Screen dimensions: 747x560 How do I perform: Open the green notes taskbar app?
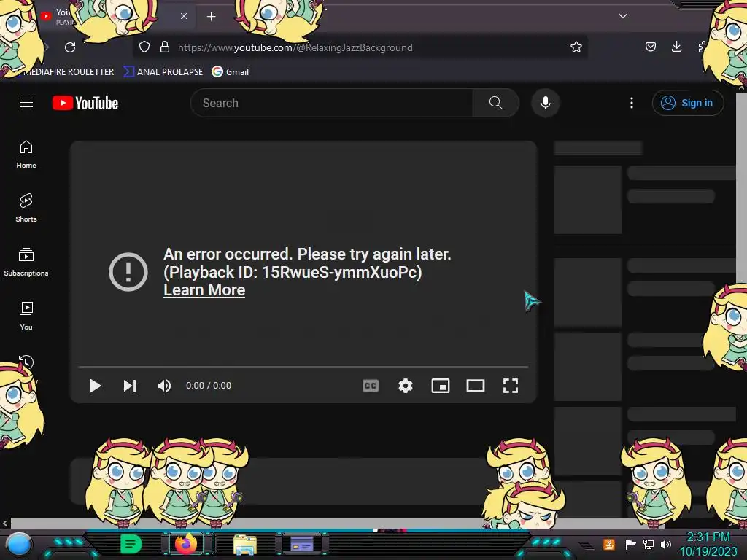[x=131, y=544]
